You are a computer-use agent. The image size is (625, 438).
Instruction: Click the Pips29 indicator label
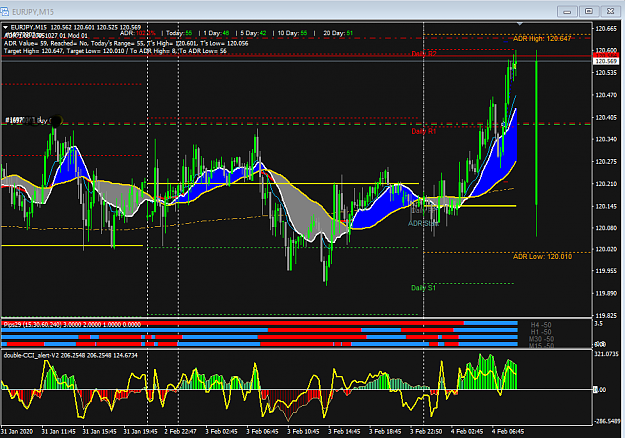point(72,324)
